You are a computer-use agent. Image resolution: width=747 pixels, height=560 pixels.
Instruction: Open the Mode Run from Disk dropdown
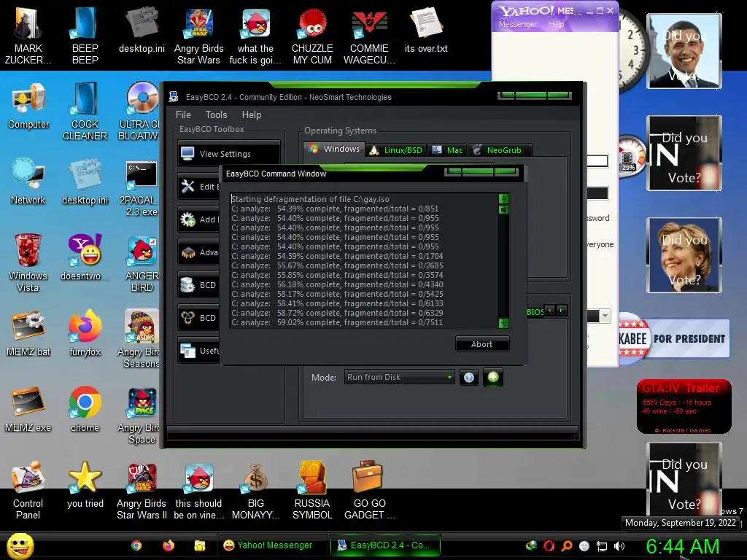[x=399, y=377]
